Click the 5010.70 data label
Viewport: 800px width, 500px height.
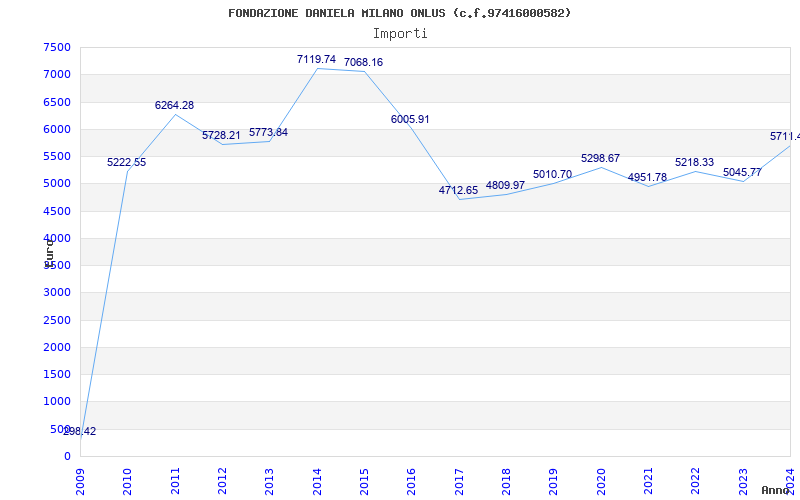point(552,175)
